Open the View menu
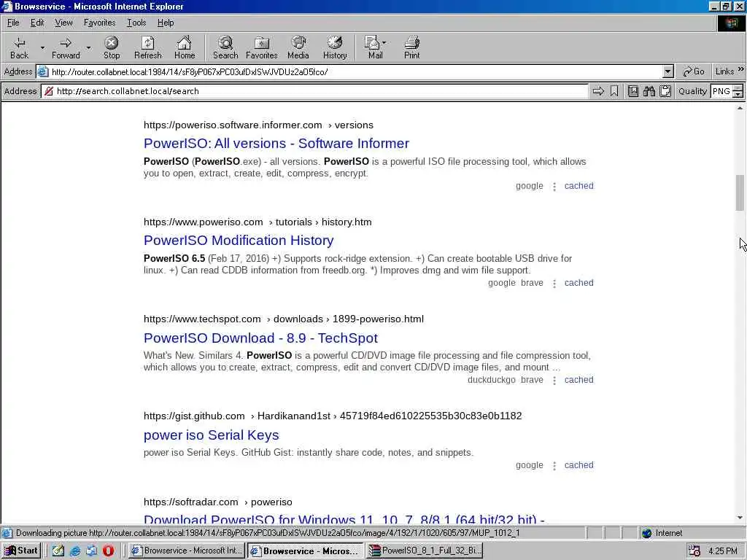 coord(63,23)
